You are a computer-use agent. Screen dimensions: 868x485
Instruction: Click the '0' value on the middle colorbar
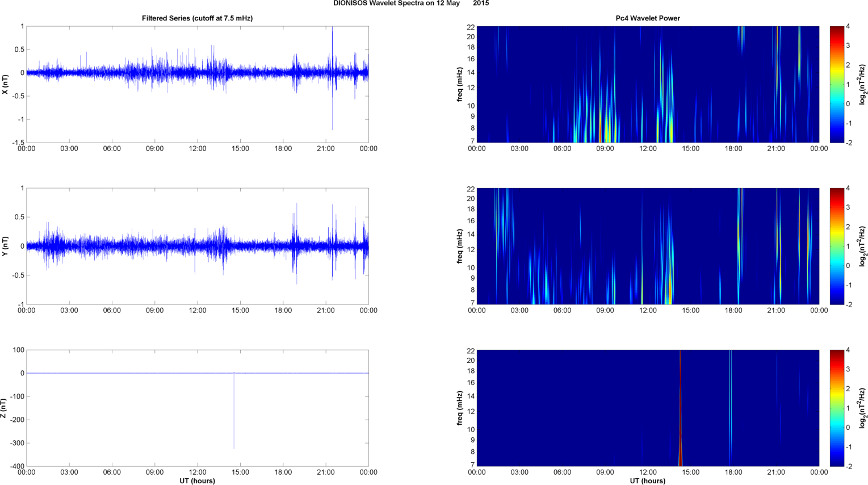(848, 266)
